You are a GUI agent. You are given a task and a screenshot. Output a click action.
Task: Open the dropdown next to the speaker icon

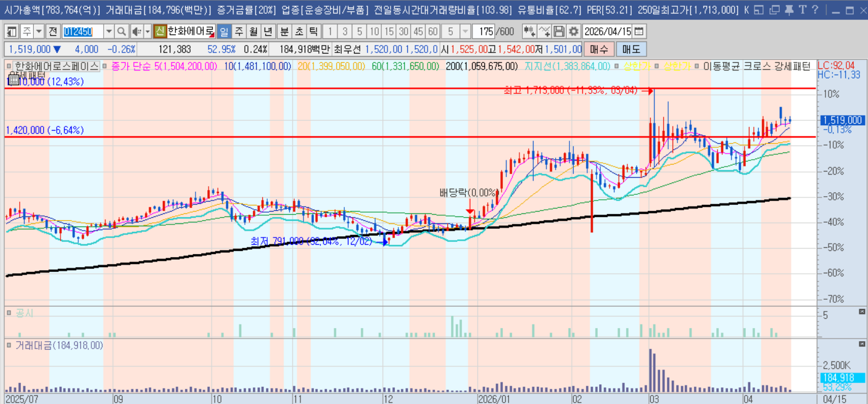(147, 31)
